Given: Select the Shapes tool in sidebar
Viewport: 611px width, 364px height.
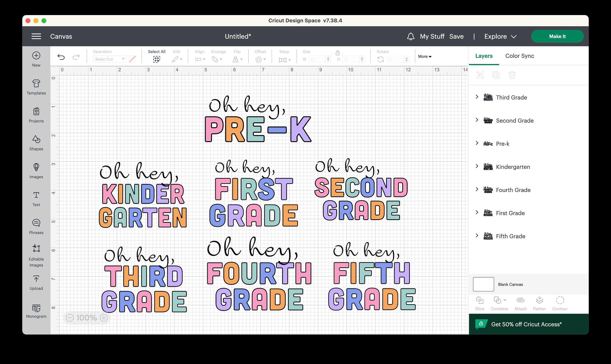Looking at the screenshot, I should point(36,143).
